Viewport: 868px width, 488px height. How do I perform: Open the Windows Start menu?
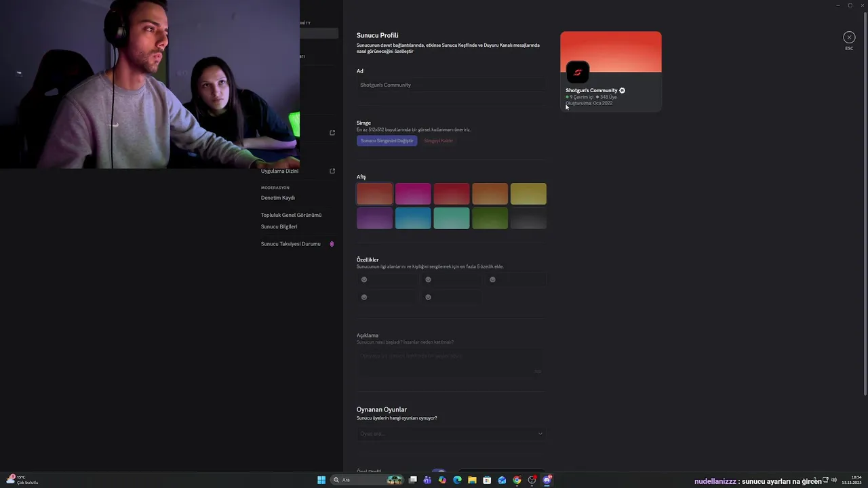(321, 480)
